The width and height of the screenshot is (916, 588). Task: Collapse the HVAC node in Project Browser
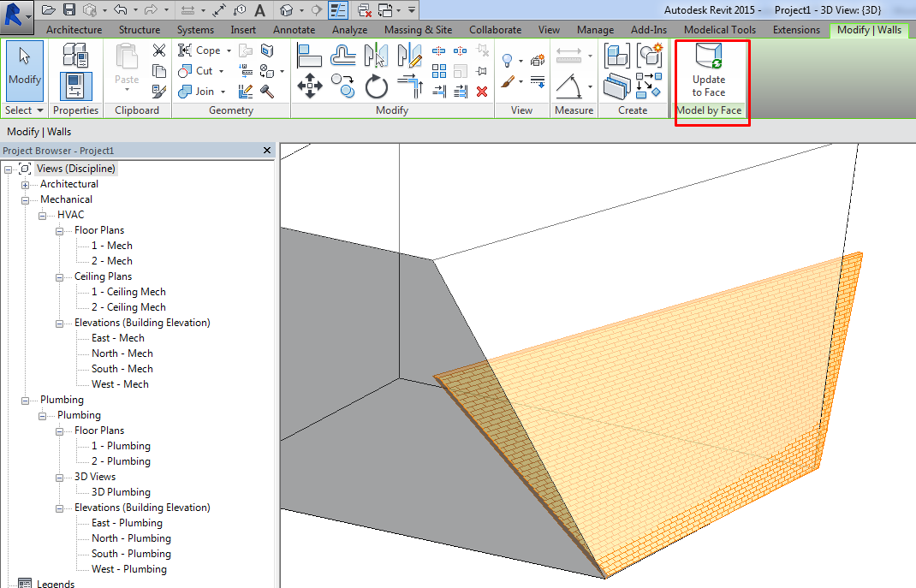[x=43, y=215]
